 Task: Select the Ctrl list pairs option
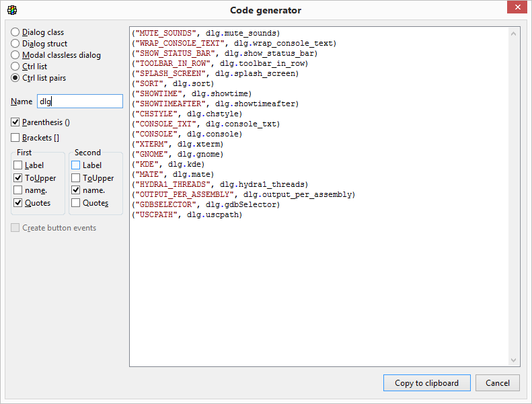pos(15,78)
